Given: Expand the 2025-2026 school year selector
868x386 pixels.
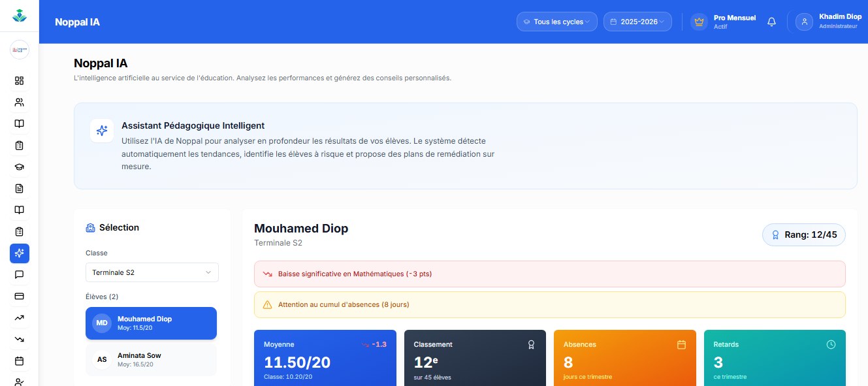Looking at the screenshot, I should click(x=637, y=22).
